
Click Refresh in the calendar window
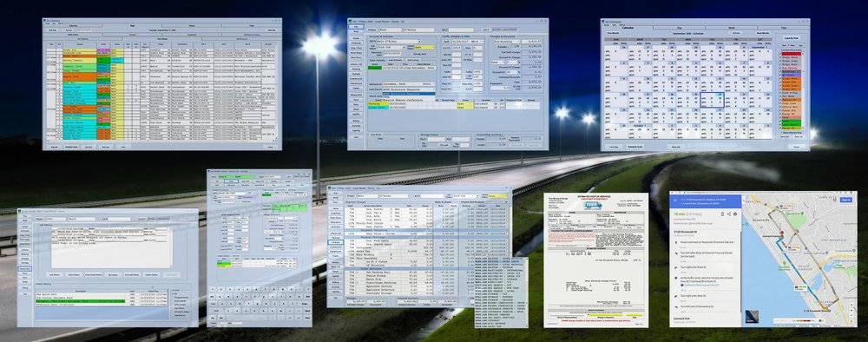(736, 33)
